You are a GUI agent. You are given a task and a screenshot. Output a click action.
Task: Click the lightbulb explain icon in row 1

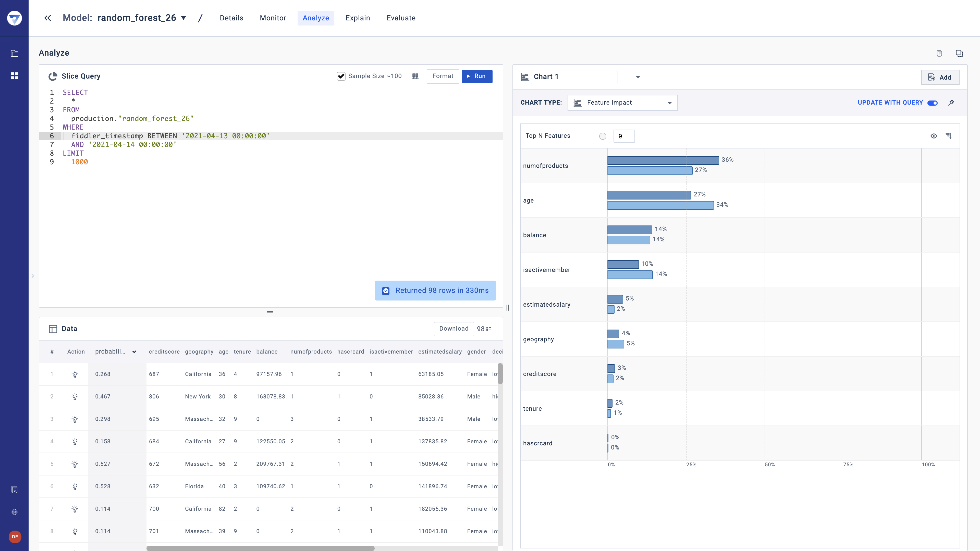(75, 374)
